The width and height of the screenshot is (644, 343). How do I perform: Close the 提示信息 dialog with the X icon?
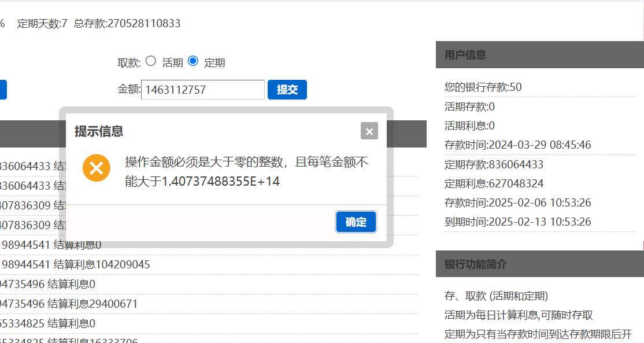coord(369,131)
